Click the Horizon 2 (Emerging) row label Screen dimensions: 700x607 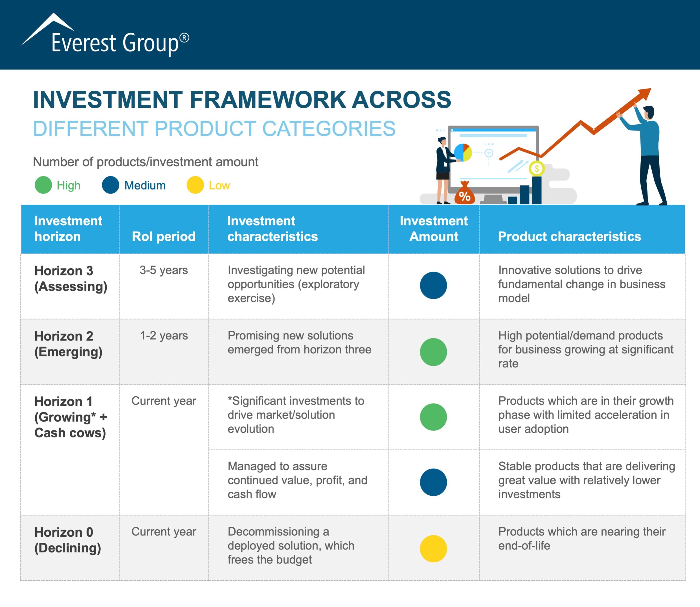point(68,344)
